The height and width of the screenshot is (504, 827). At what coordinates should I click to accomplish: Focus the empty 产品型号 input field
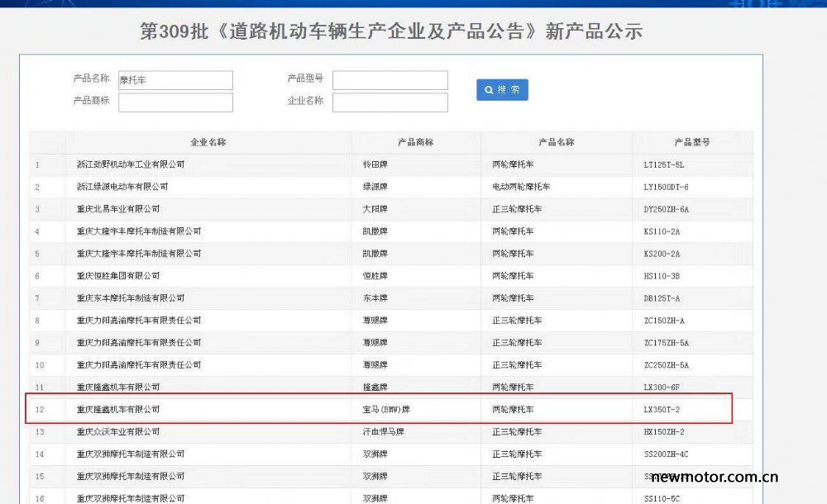click(x=390, y=80)
